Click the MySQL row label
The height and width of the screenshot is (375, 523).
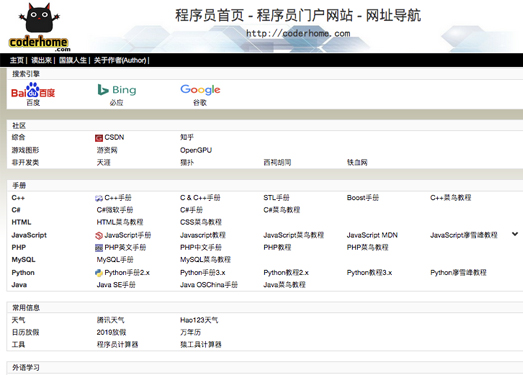click(x=23, y=260)
